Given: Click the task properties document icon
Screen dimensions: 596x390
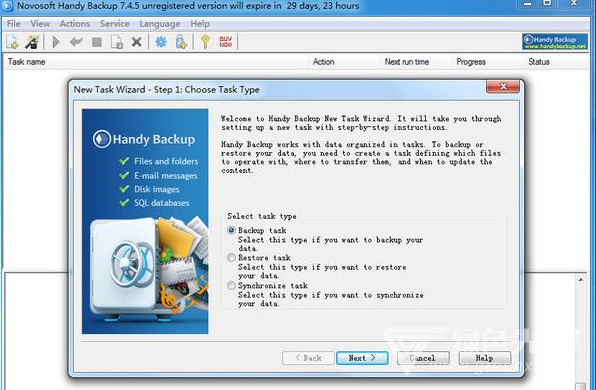Looking at the screenshot, I should (117, 42).
